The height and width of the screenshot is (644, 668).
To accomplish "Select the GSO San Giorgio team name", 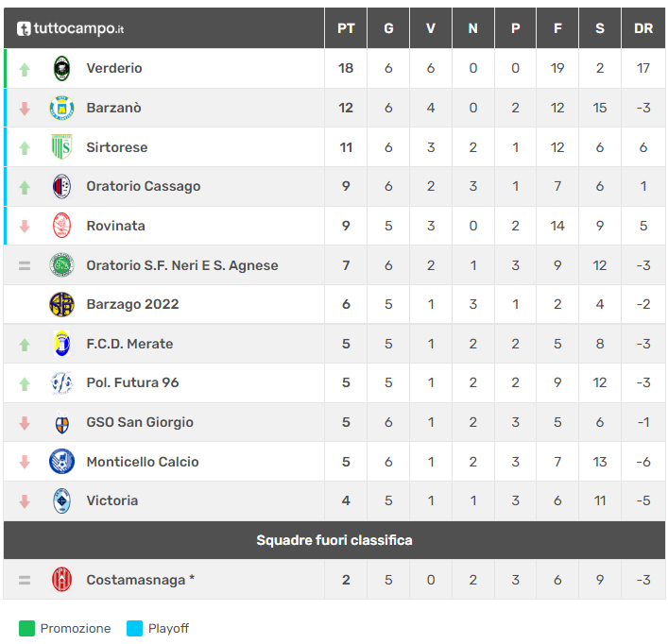I will [140, 422].
